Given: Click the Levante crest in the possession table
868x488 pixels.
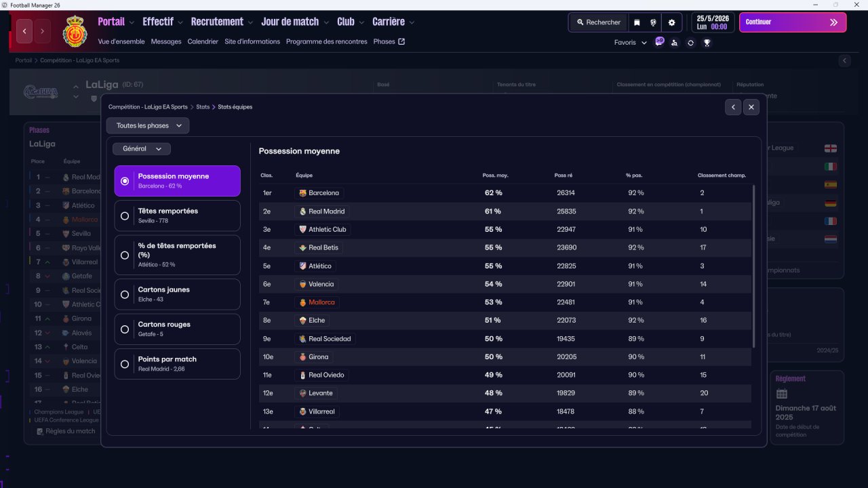Looking at the screenshot, I should point(302,393).
